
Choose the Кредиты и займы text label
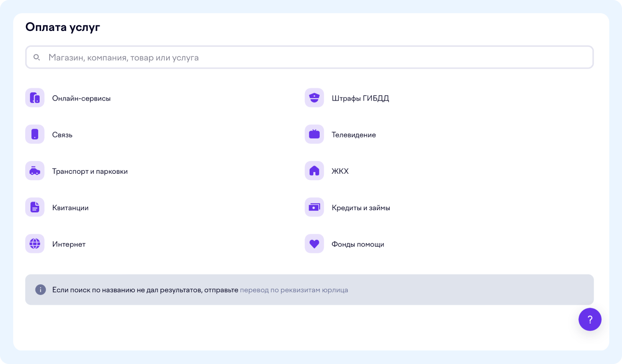(x=361, y=208)
